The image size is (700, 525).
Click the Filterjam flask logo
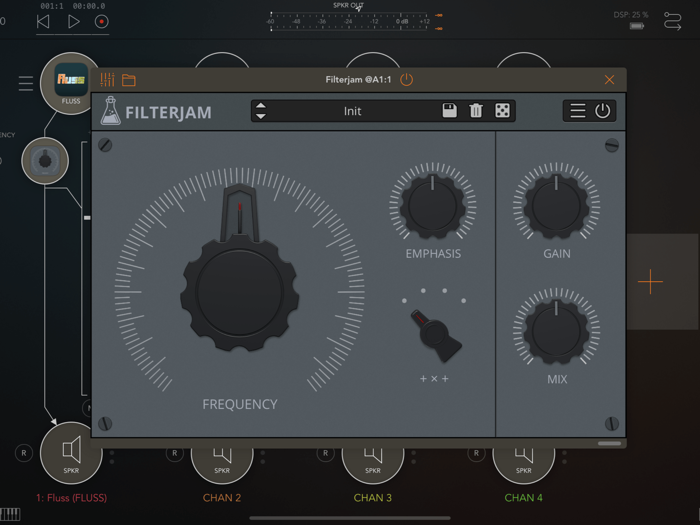pos(110,111)
